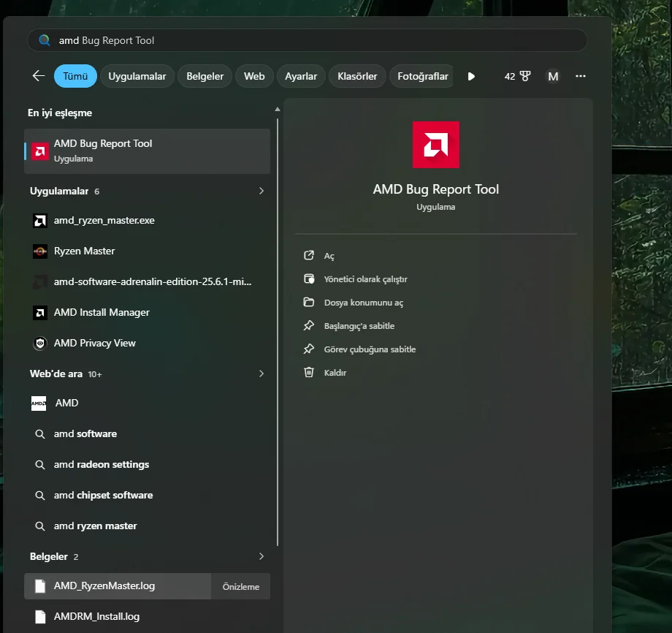Click the AMD logo web icon
Screen dimensions: 672x633
pyautogui.click(x=39, y=403)
